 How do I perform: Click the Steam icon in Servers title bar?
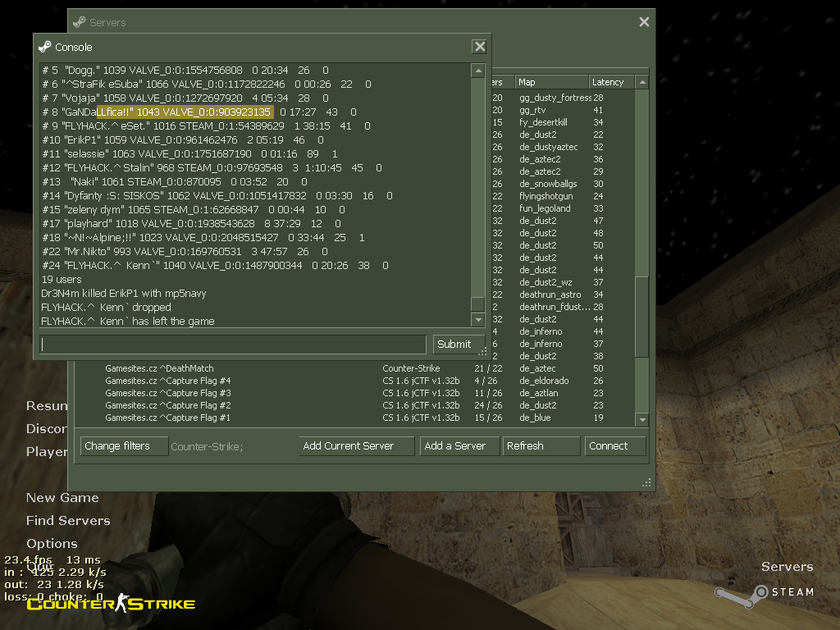pos(79,22)
